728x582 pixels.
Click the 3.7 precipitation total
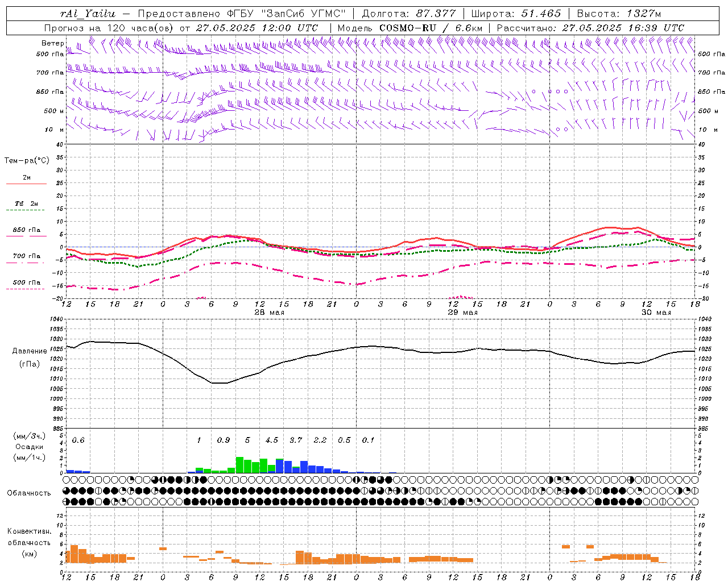296,440
